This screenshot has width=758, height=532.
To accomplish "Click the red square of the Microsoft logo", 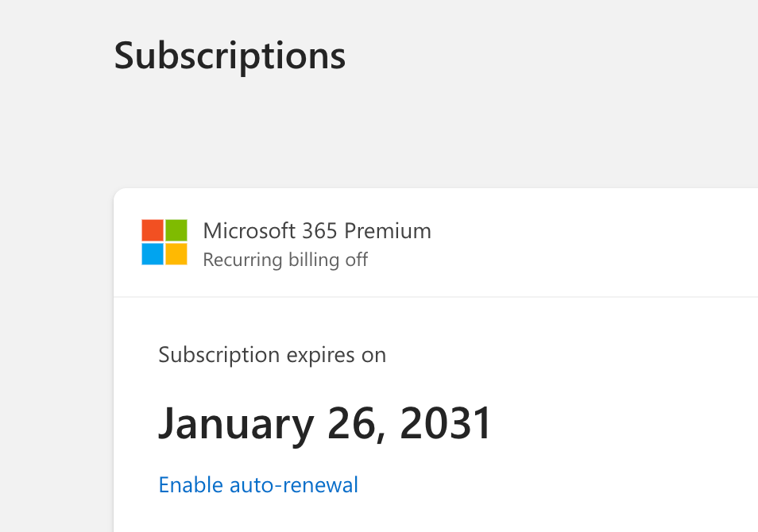I will [153, 230].
